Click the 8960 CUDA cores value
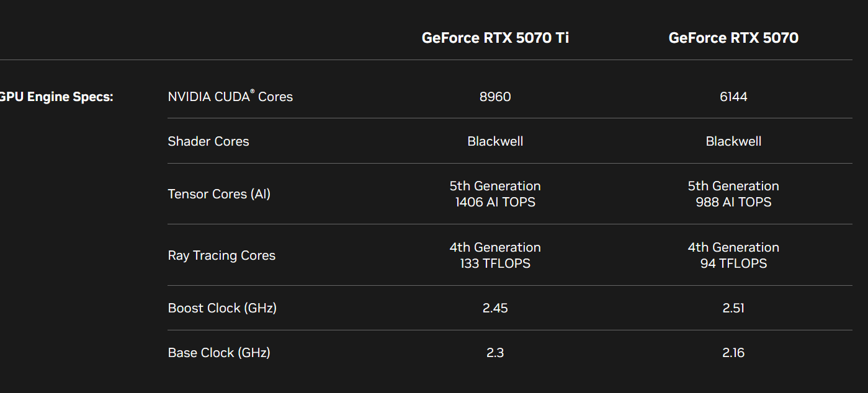Viewport: 868px width, 393px height. coord(494,97)
